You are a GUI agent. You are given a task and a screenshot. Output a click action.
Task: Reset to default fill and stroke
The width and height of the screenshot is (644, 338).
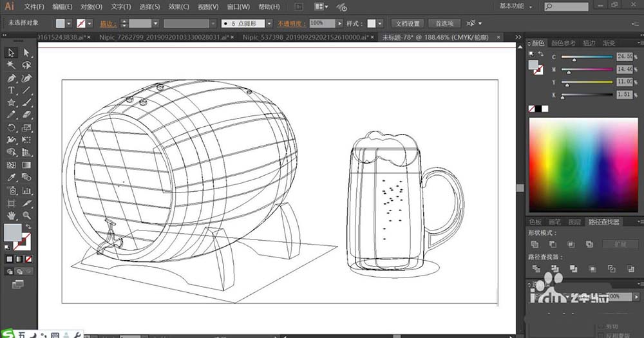click(x=8, y=247)
